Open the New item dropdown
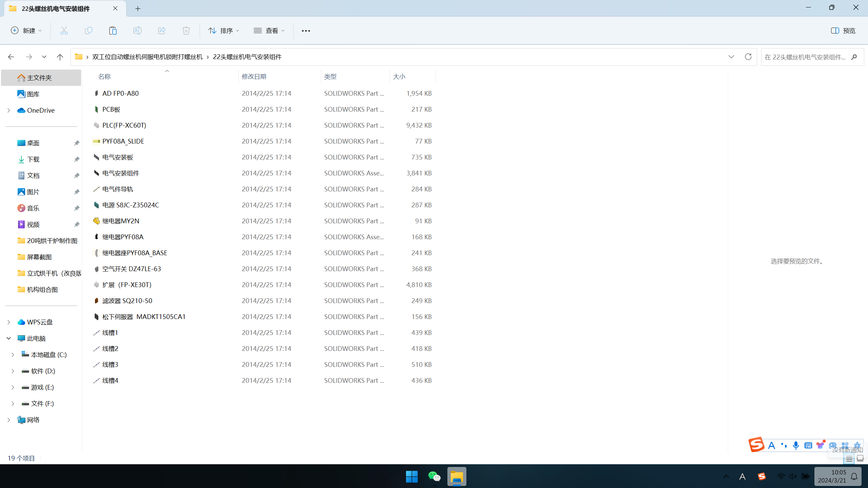The width and height of the screenshot is (868, 488). pos(26,31)
